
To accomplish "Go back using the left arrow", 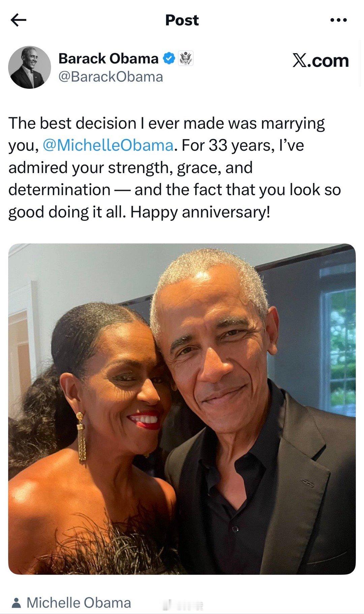I will point(19,21).
